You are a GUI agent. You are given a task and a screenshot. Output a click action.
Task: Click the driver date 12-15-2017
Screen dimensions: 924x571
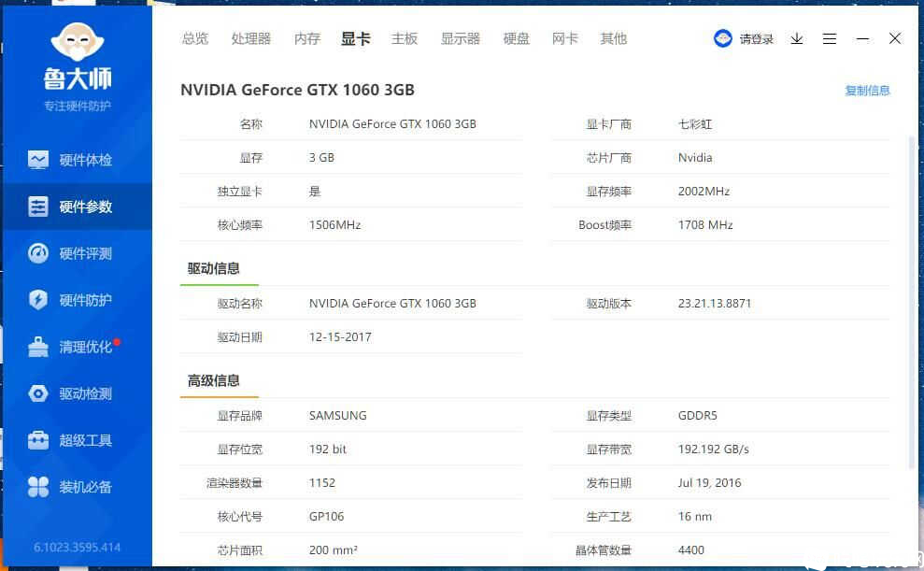340,337
